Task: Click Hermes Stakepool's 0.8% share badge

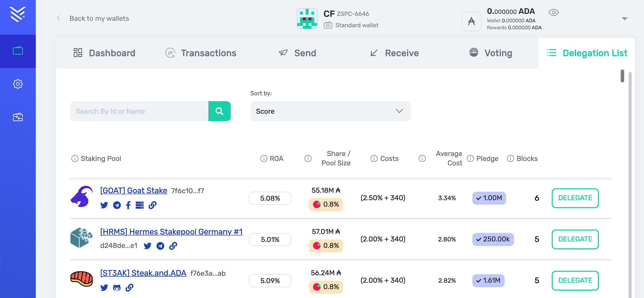Action: pos(326,246)
